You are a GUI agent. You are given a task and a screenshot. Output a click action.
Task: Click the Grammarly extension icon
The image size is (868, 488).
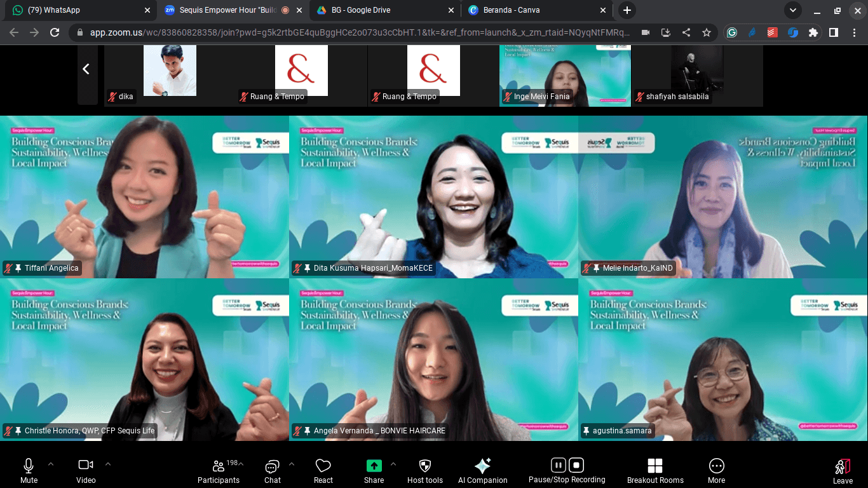coord(732,32)
